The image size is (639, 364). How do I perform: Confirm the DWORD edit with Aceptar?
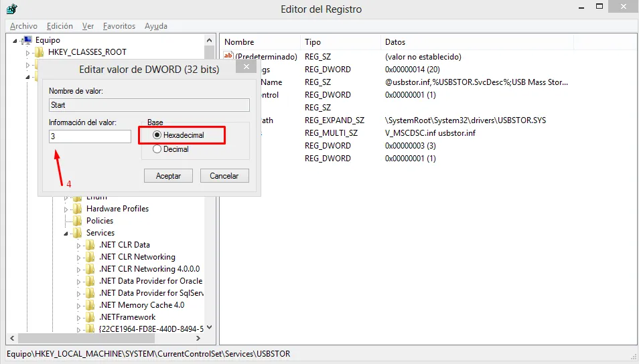click(x=168, y=176)
